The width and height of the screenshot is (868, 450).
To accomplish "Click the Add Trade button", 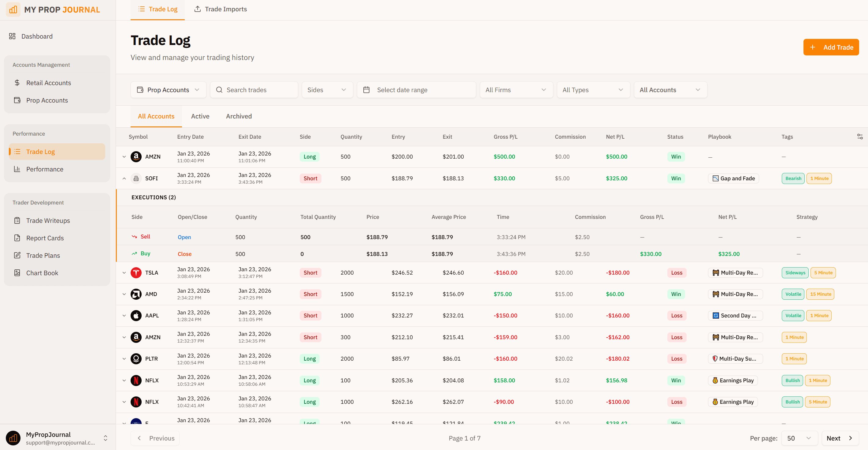I will 831,47.
